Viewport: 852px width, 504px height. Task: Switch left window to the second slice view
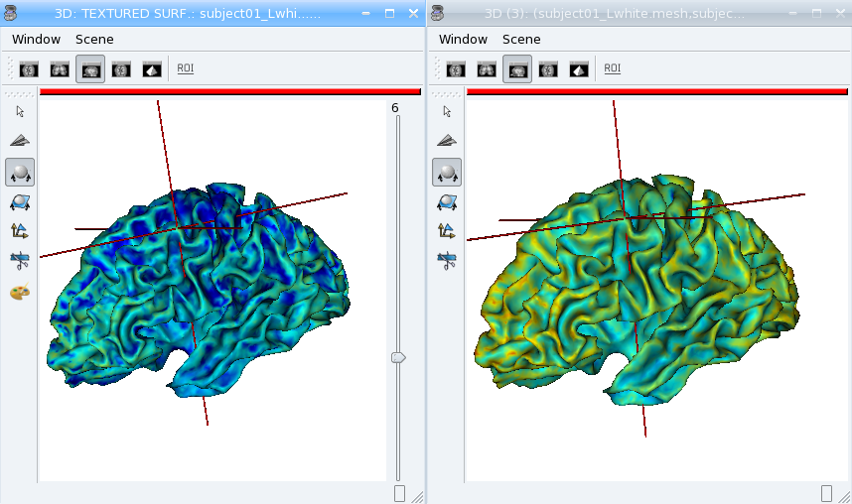click(x=60, y=69)
